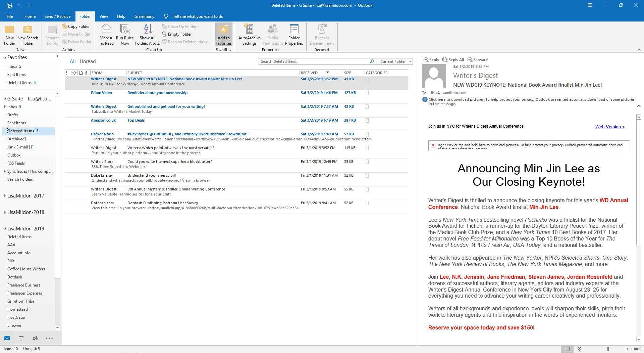Sort by the Received column header

tap(321, 73)
